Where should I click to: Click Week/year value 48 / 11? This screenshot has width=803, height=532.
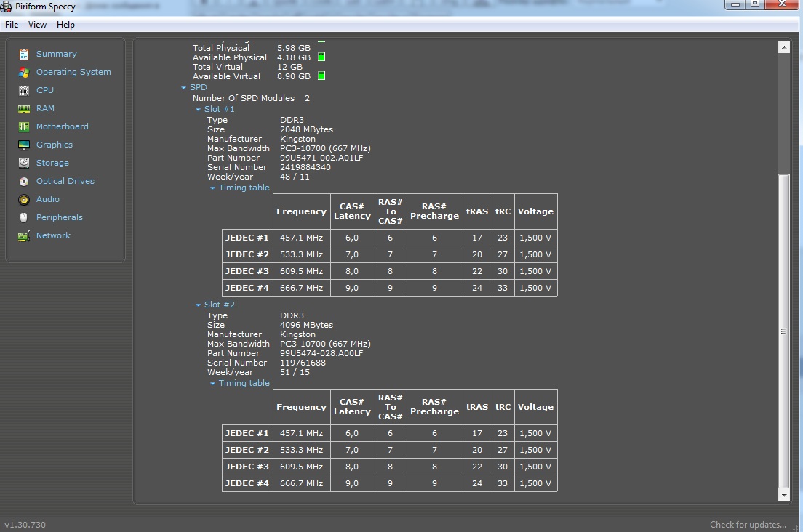pyautogui.click(x=295, y=177)
